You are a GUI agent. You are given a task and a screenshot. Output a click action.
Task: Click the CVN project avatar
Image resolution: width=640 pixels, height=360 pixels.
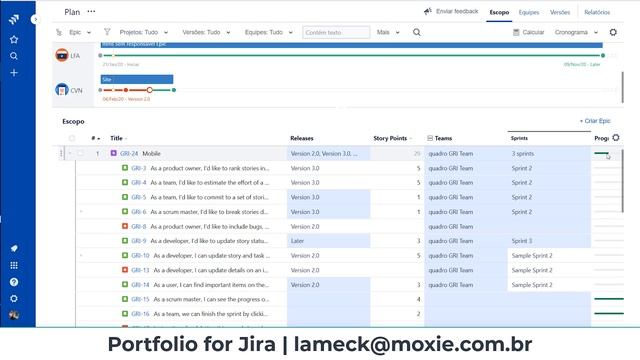[62, 89]
